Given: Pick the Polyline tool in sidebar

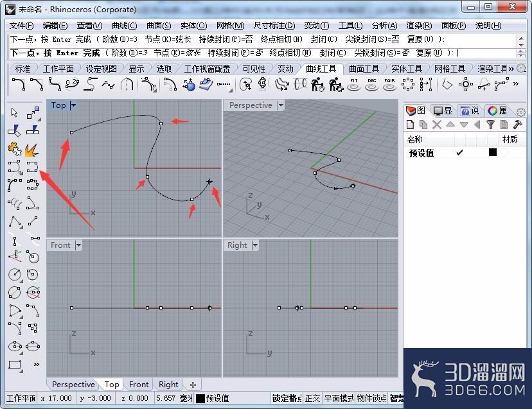Looking at the screenshot, I should click(x=14, y=222).
